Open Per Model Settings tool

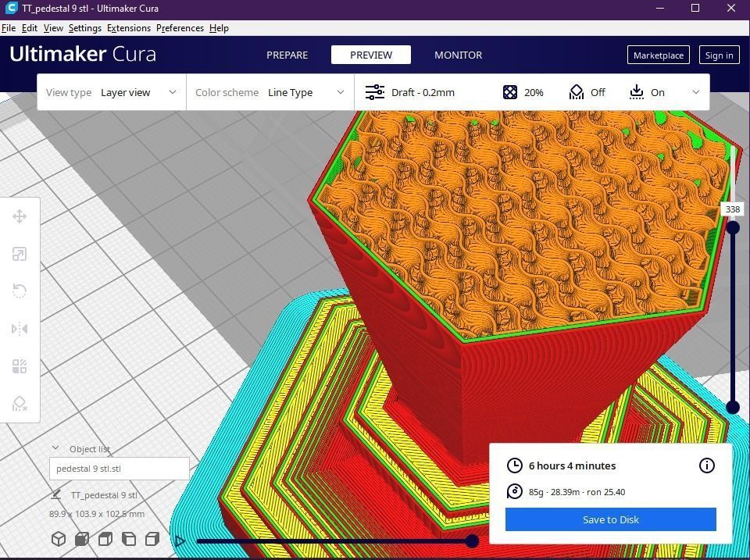click(x=20, y=366)
